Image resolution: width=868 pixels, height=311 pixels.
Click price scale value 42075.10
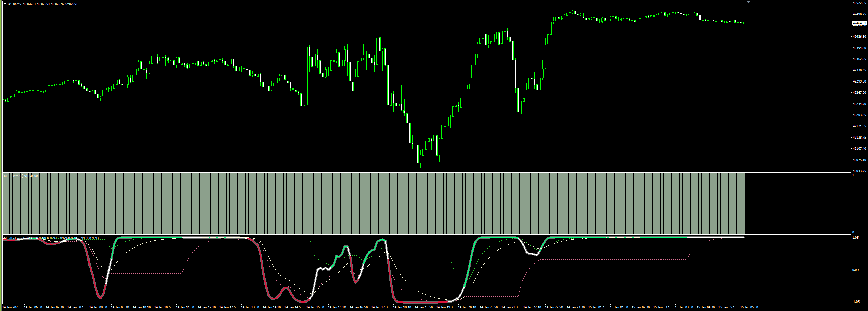point(860,160)
